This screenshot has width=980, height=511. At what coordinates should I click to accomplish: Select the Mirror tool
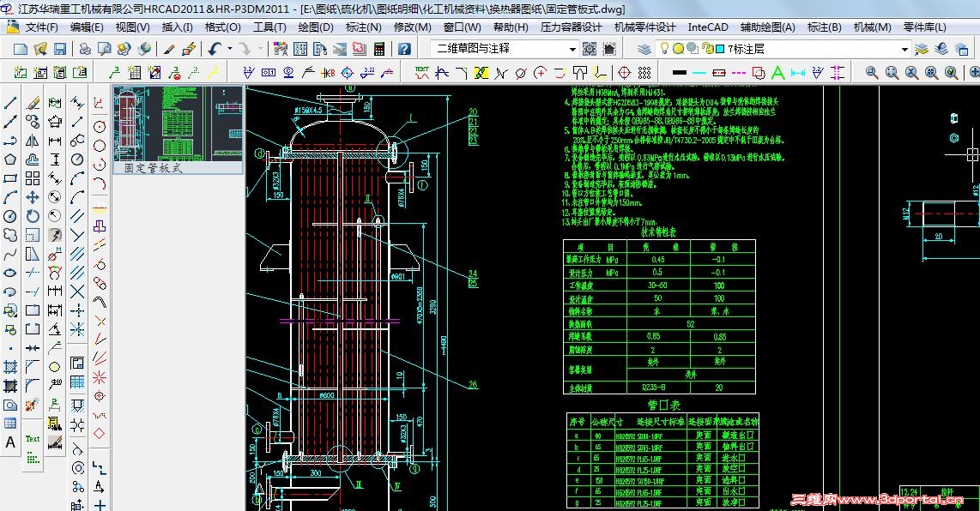point(33,141)
